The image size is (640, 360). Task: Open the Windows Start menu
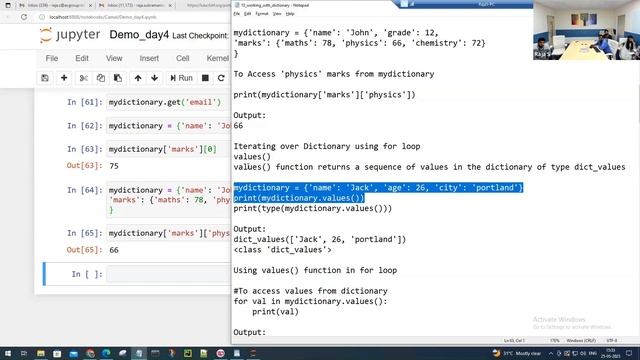click(8, 353)
